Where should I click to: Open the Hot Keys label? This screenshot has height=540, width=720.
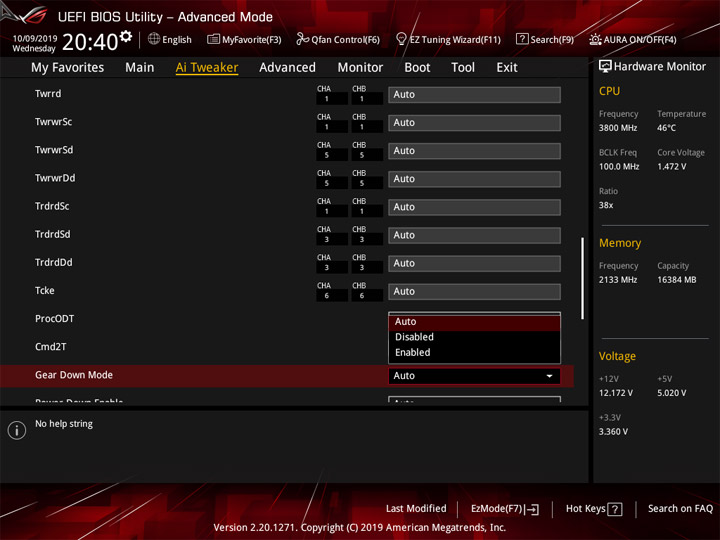coord(585,509)
